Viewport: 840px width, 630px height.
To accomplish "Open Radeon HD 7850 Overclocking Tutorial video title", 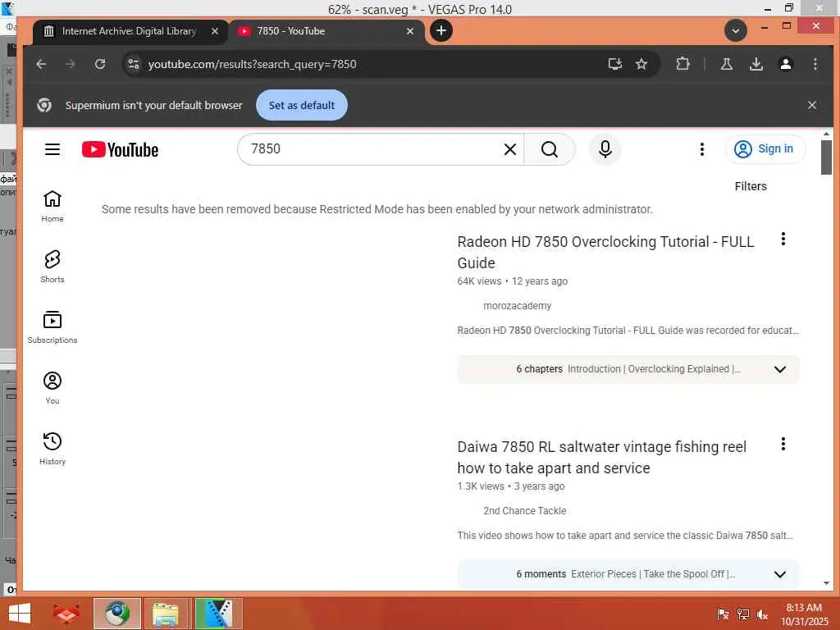I will [605, 253].
